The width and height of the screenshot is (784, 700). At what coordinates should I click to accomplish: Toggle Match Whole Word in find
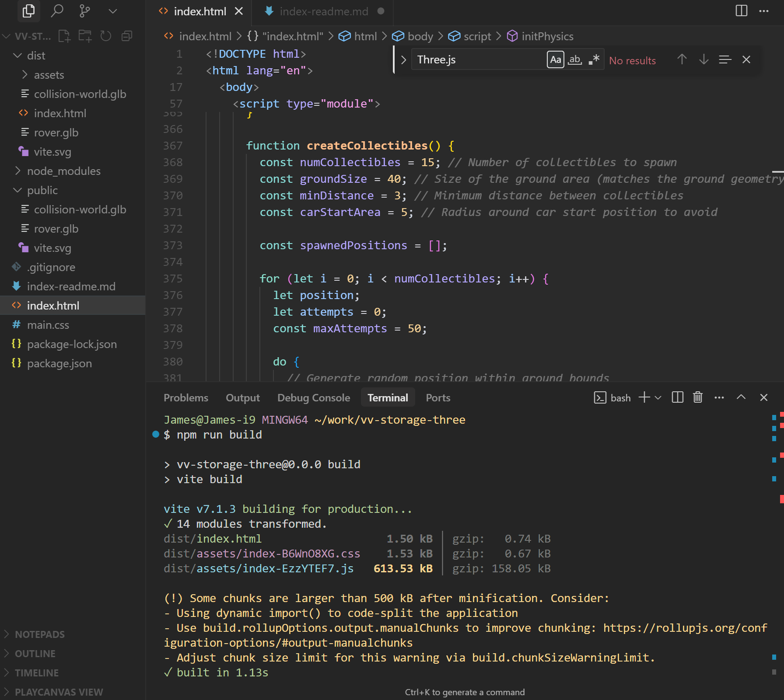(x=574, y=60)
